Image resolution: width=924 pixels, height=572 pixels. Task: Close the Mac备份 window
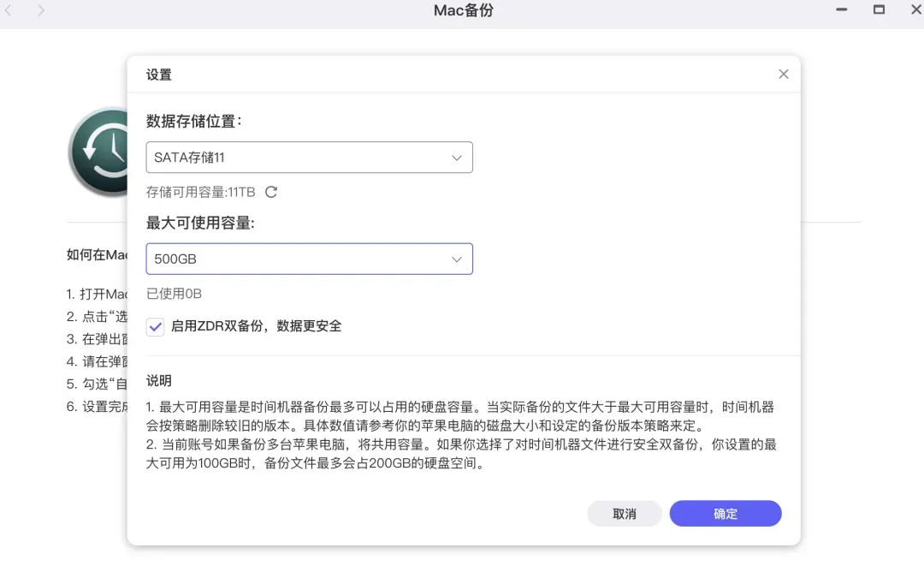click(916, 9)
